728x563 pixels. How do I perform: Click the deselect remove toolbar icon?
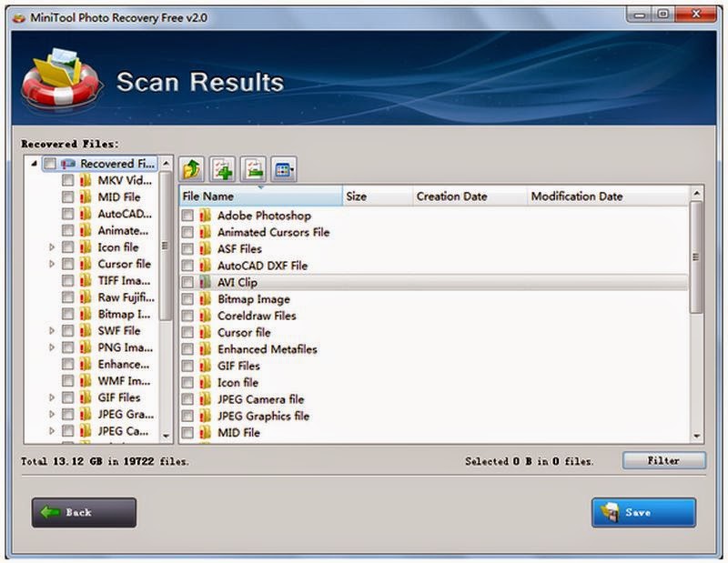click(x=253, y=169)
